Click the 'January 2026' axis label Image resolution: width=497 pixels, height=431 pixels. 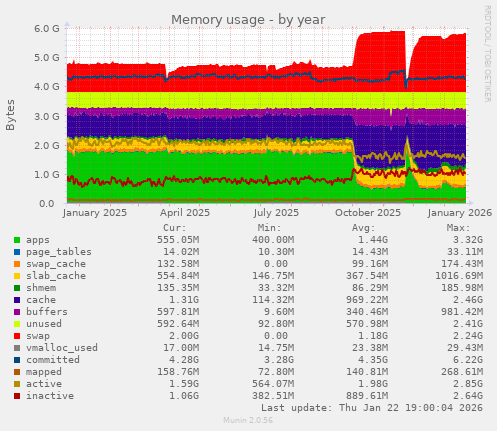tap(460, 213)
